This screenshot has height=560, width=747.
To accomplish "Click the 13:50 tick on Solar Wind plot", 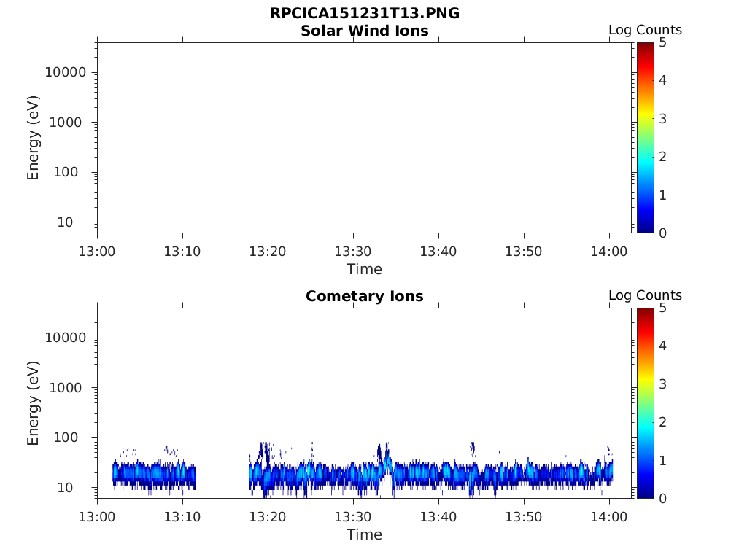I will click(524, 252).
